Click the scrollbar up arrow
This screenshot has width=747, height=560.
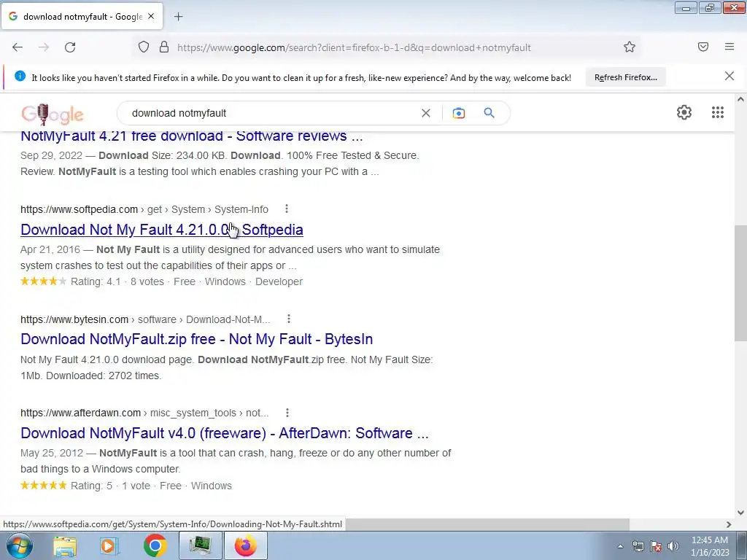click(x=740, y=99)
